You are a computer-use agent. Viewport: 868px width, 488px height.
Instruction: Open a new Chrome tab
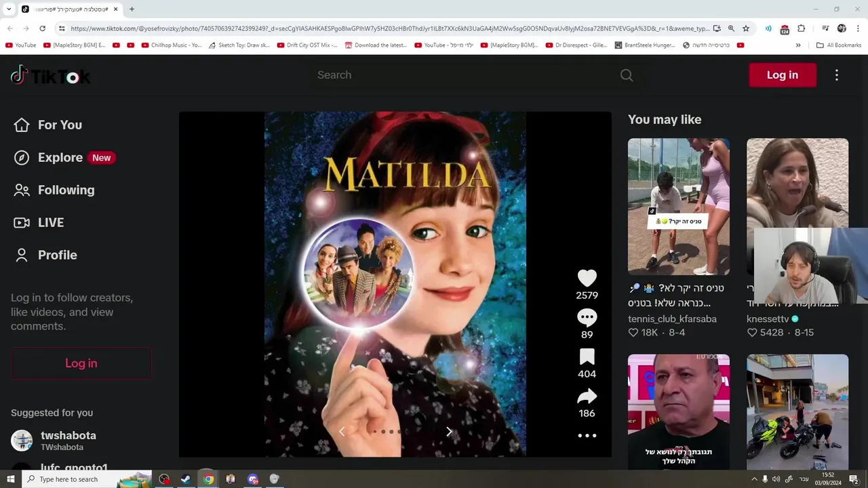(x=132, y=9)
